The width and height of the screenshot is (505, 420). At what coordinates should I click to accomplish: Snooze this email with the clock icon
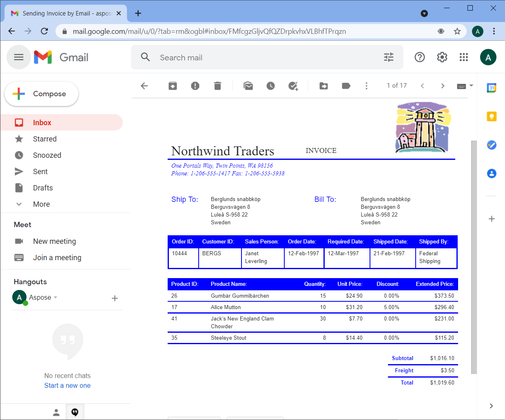click(271, 86)
